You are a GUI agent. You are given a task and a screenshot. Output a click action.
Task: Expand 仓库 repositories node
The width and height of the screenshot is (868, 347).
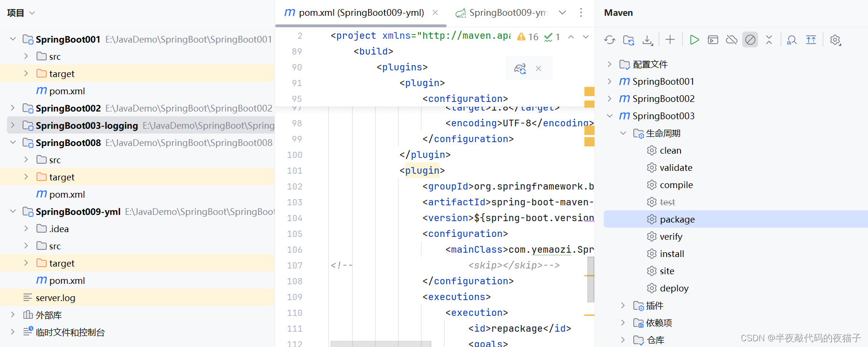click(x=623, y=340)
